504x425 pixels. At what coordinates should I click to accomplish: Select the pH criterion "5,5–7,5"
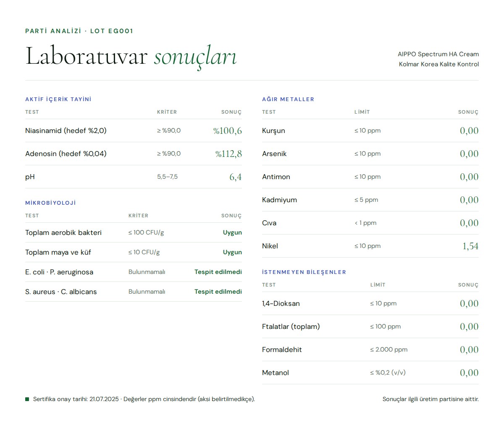point(167,177)
